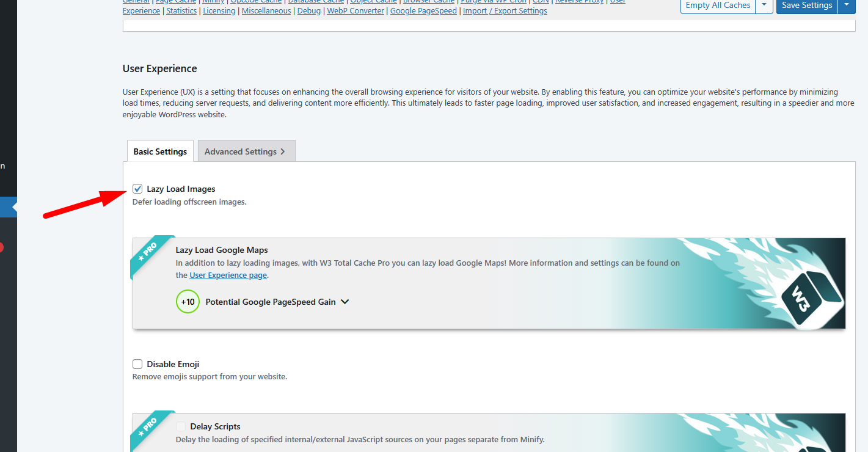Click the active blue sidebar menu item
The image size is (868, 452).
[8, 207]
